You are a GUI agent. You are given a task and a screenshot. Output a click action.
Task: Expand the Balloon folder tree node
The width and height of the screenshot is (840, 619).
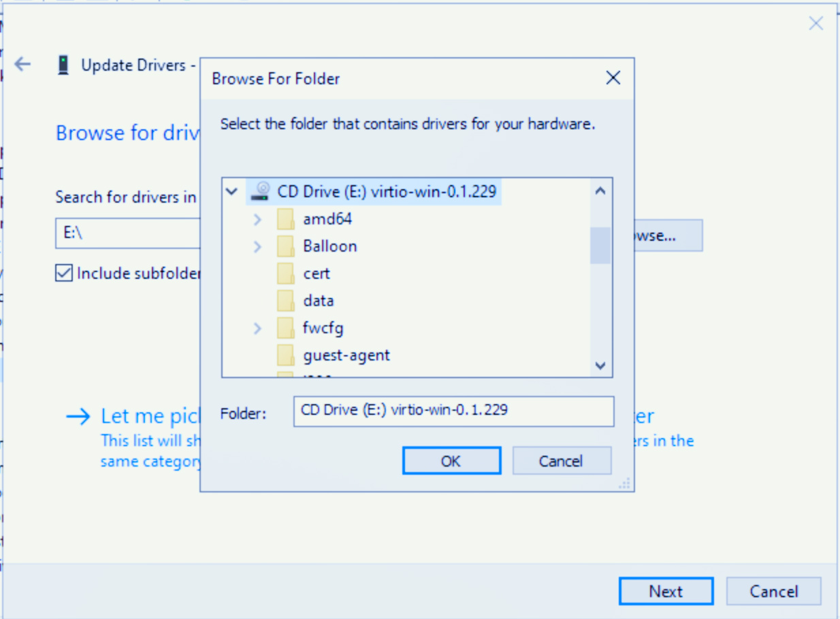[x=257, y=246]
